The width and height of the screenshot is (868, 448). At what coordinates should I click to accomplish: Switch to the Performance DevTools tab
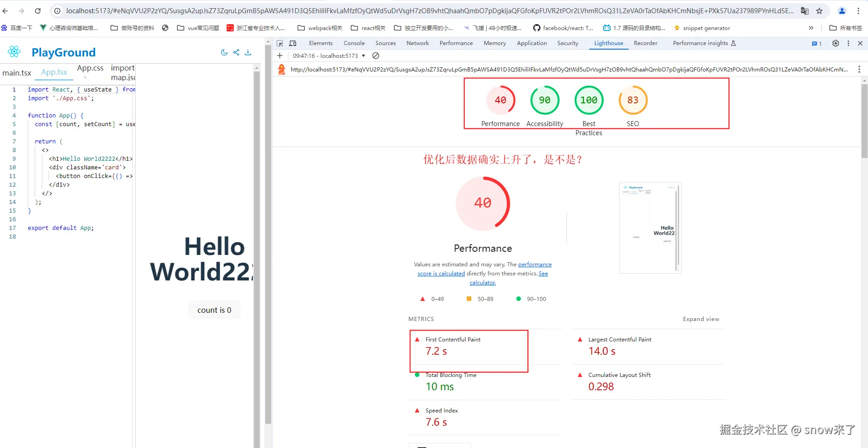pyautogui.click(x=456, y=43)
